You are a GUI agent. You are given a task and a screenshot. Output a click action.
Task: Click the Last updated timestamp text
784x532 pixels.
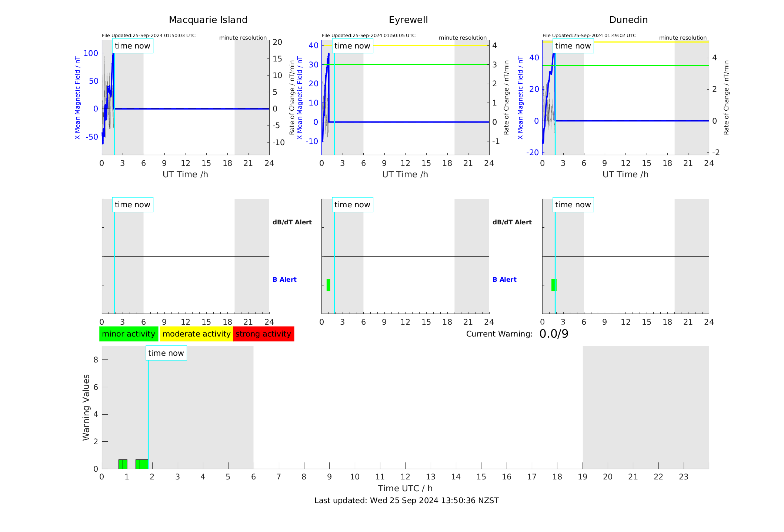pyautogui.click(x=407, y=501)
